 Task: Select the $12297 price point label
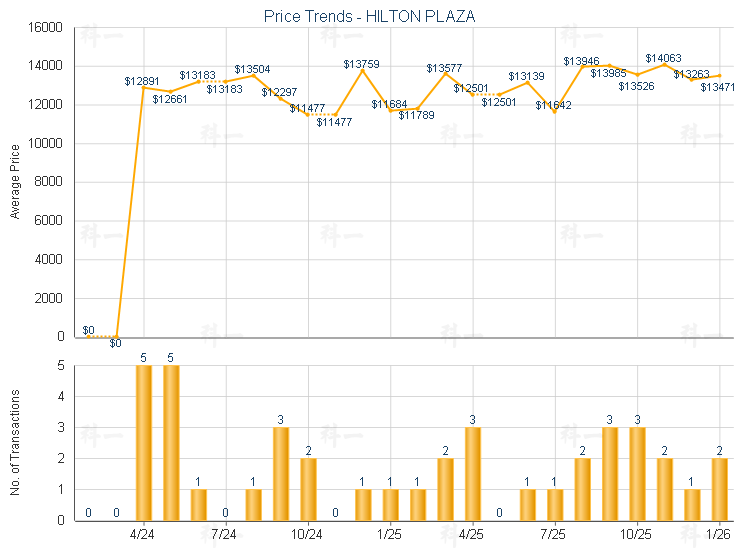point(279,92)
